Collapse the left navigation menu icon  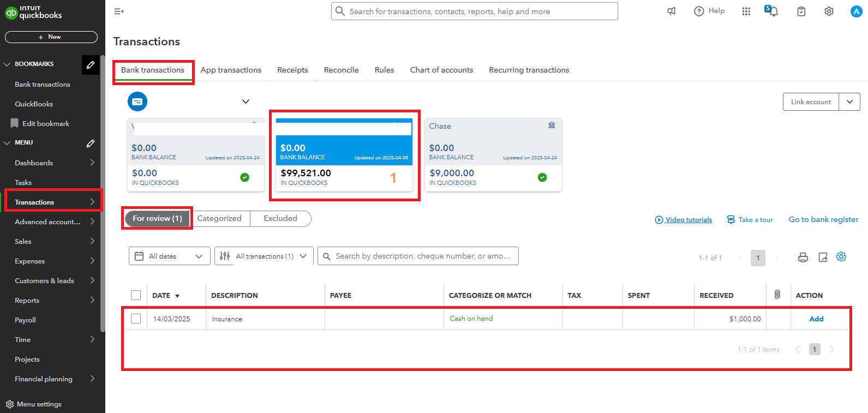point(118,11)
